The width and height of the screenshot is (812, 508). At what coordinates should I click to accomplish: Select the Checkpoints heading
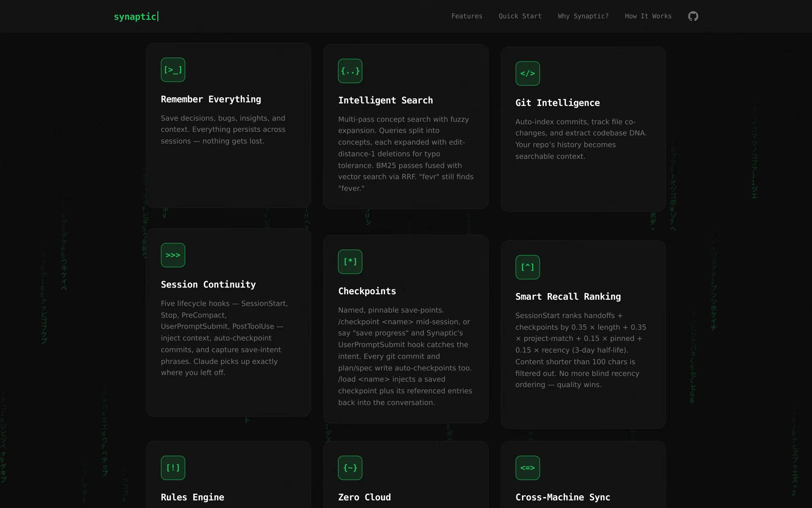367,291
